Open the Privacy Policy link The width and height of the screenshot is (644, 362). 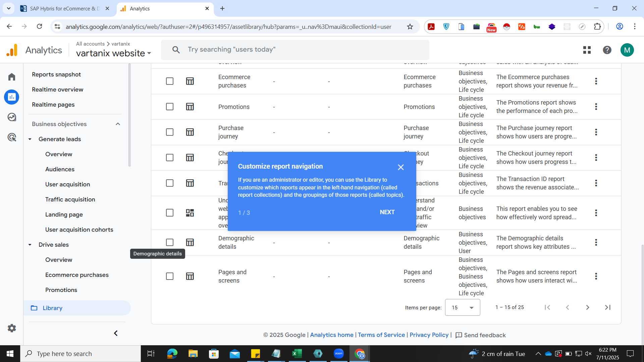point(429,335)
